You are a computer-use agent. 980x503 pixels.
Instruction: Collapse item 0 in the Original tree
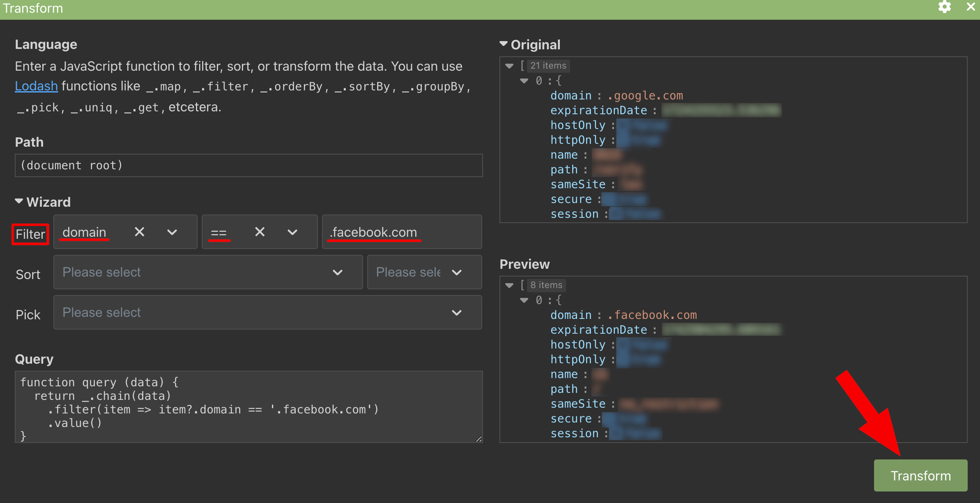tap(524, 81)
